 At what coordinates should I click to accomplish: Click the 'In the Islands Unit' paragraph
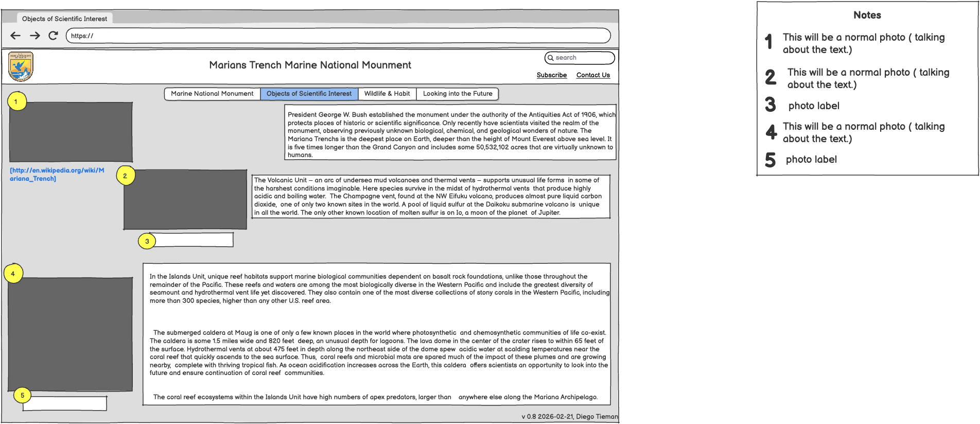coord(379,289)
